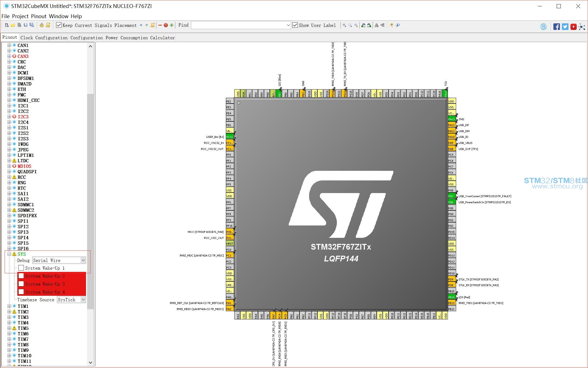Viewport: 588px width, 368px height.
Task: Click the gray left-pointing triangle flip icon
Action: (382, 25)
